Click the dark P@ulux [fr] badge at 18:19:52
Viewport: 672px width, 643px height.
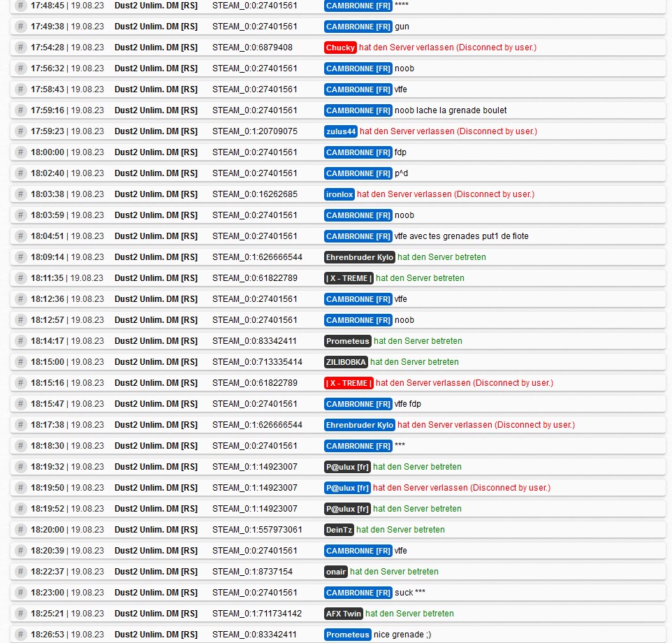348,510
